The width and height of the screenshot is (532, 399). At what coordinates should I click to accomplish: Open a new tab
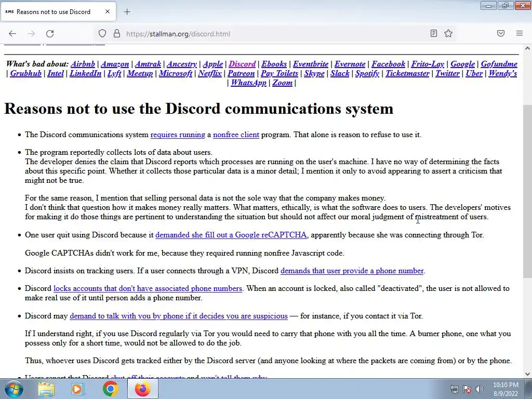(127, 12)
